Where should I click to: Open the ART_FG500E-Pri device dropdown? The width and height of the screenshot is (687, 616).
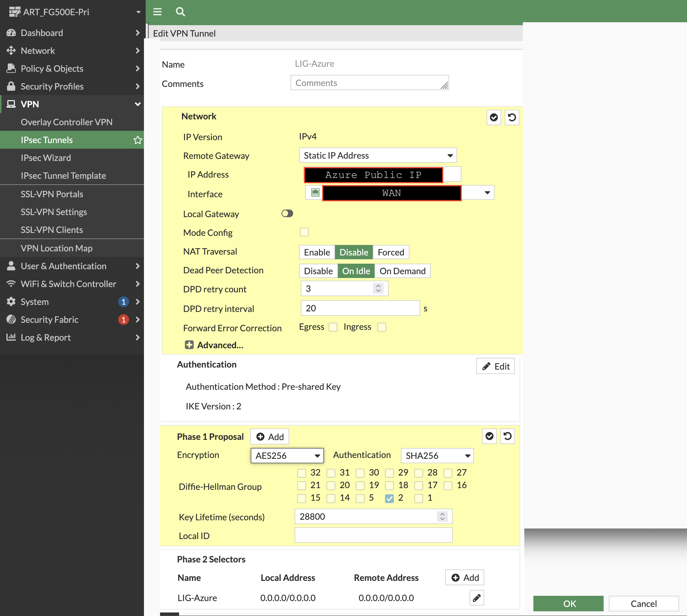point(138,12)
